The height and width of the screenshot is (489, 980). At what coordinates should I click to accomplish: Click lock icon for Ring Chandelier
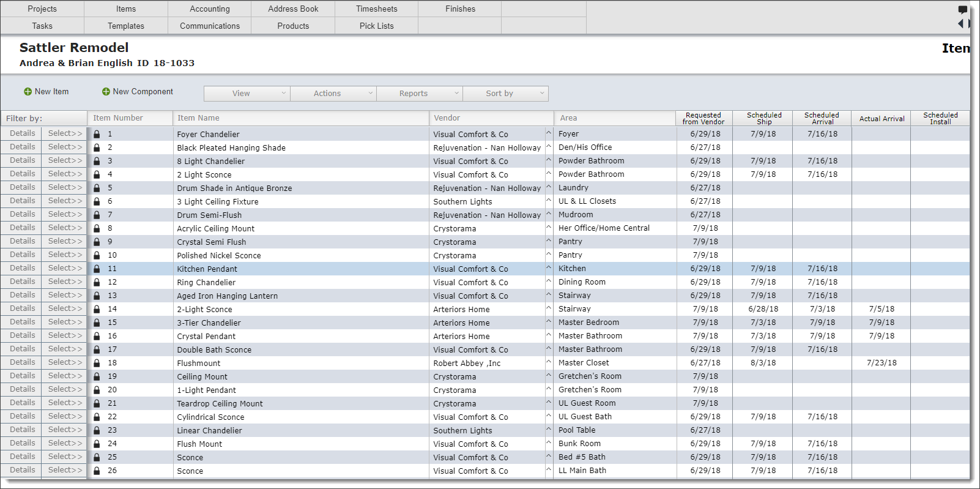[97, 282]
